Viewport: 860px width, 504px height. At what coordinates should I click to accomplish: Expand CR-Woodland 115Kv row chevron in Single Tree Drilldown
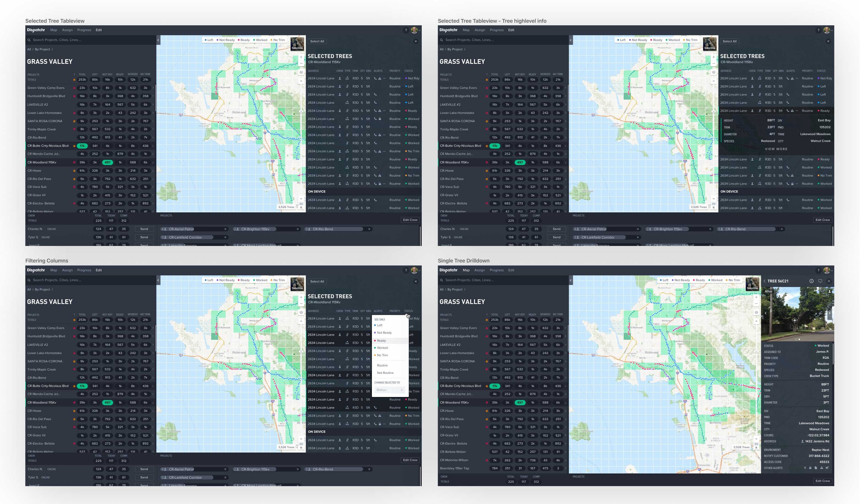tap(565, 403)
